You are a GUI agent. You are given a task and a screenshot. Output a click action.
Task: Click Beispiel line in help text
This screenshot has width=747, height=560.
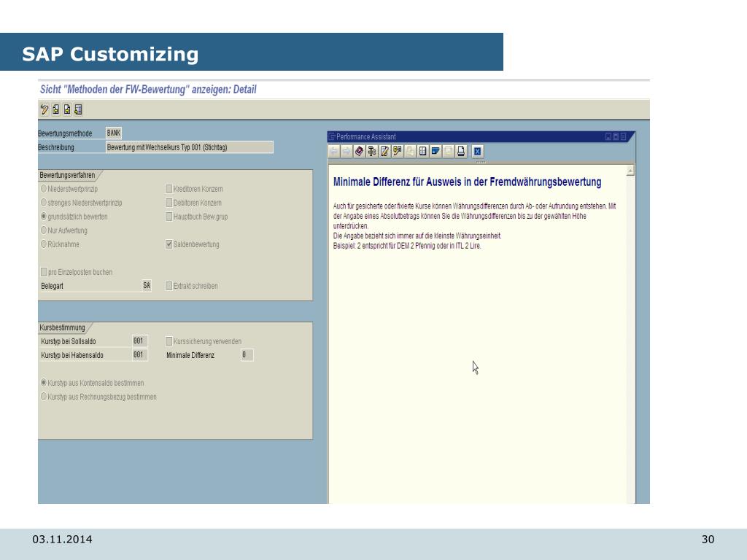[407, 246]
